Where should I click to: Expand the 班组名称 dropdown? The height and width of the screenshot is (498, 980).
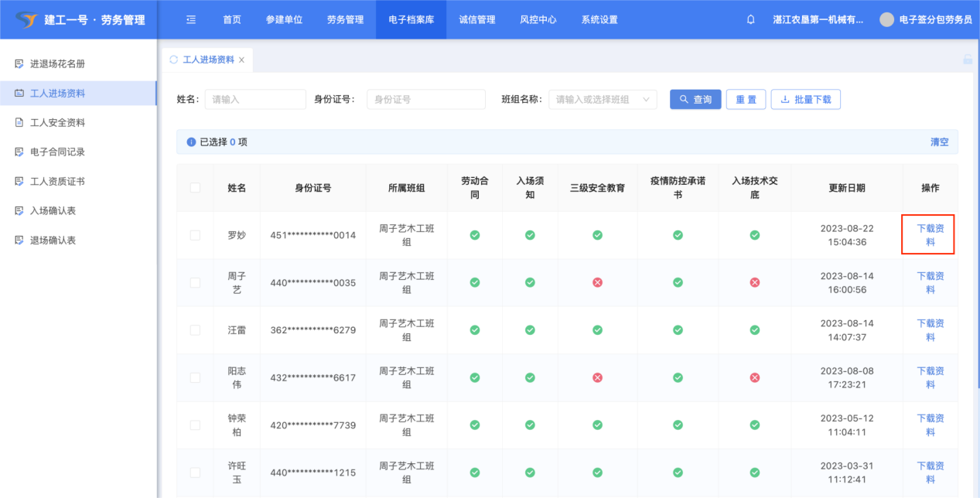603,100
